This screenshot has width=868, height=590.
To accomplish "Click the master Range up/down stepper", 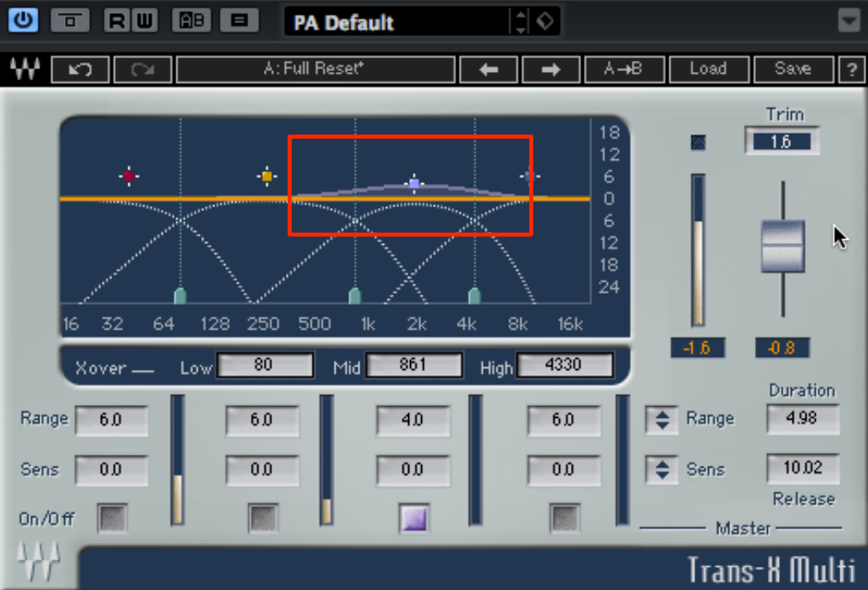I will 662,420.
